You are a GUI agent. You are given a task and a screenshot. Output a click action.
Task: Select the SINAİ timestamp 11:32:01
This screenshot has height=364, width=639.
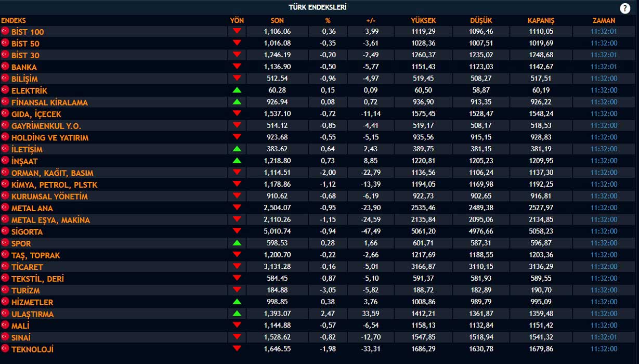(604, 337)
